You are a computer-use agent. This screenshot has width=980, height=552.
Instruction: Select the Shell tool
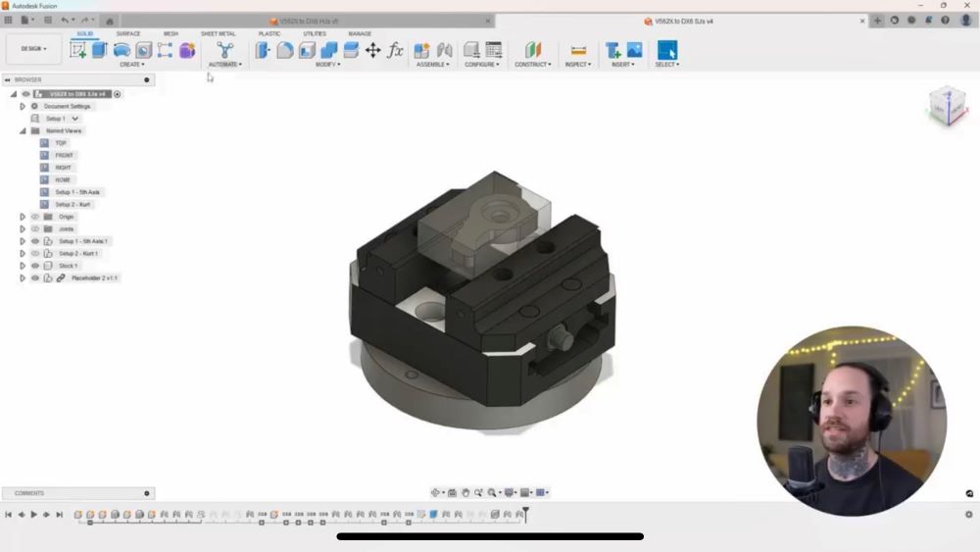(307, 50)
